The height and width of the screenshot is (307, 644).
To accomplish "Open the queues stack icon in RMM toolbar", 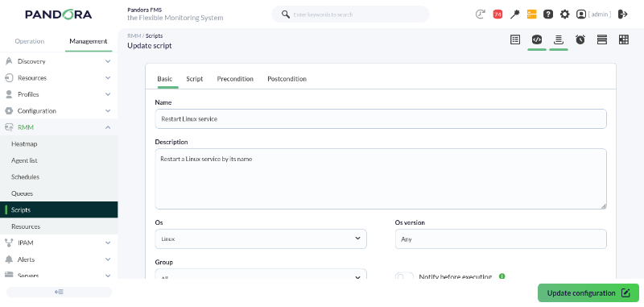I will tap(558, 39).
